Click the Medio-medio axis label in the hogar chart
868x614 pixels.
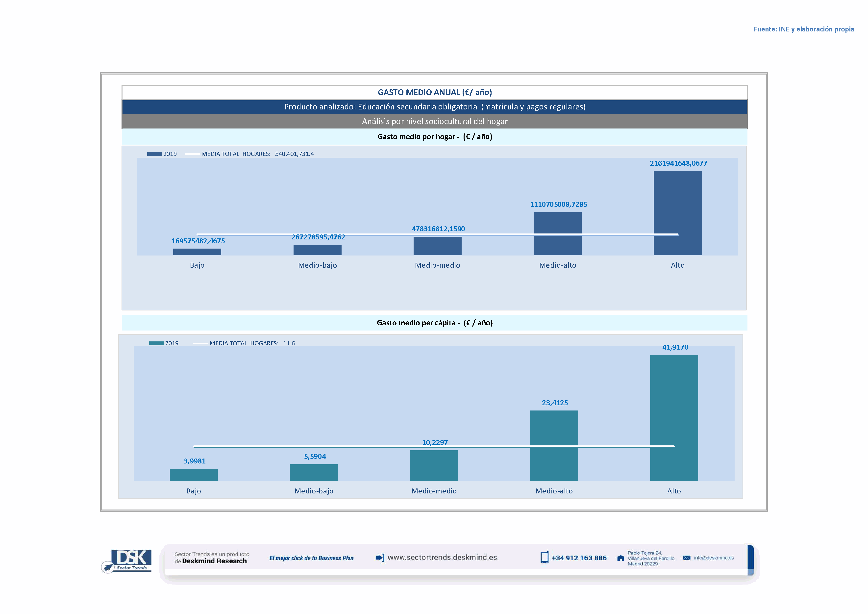[437, 265]
